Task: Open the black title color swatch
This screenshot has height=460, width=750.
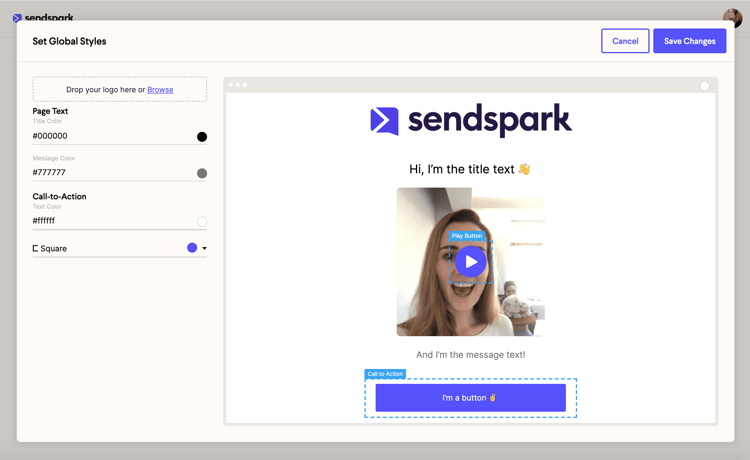Action: (202, 137)
